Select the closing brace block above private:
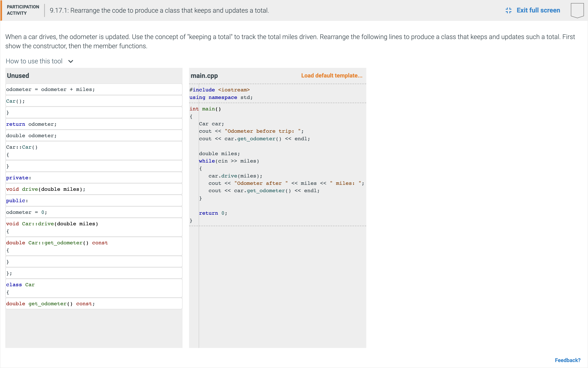The height and width of the screenshot is (368, 588). click(94, 166)
